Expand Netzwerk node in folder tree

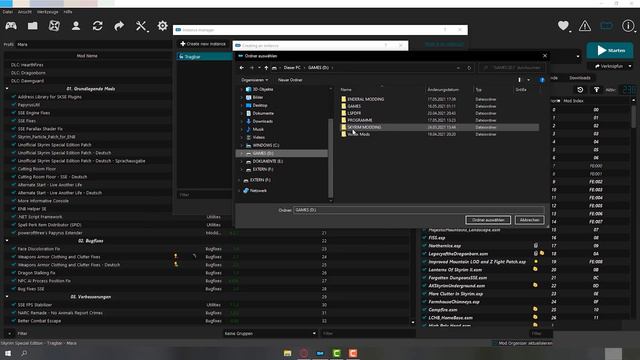(239, 191)
